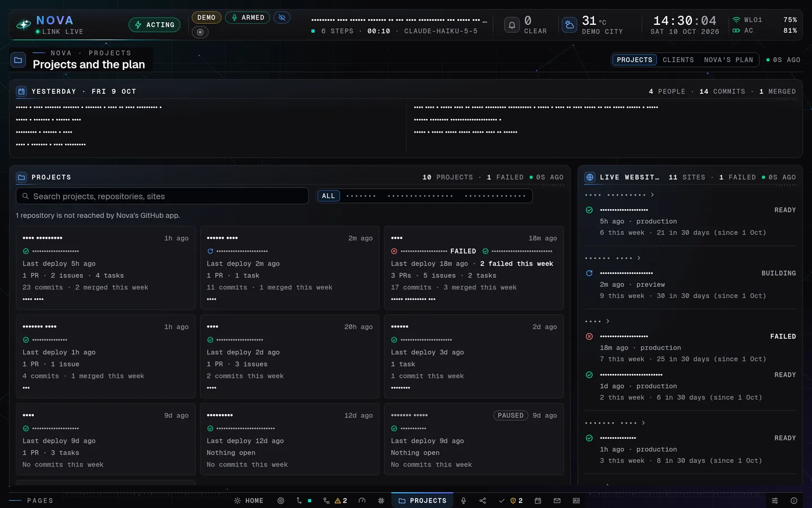Expand the site group above the 5h ago site
812x508 pixels.
(x=619, y=195)
